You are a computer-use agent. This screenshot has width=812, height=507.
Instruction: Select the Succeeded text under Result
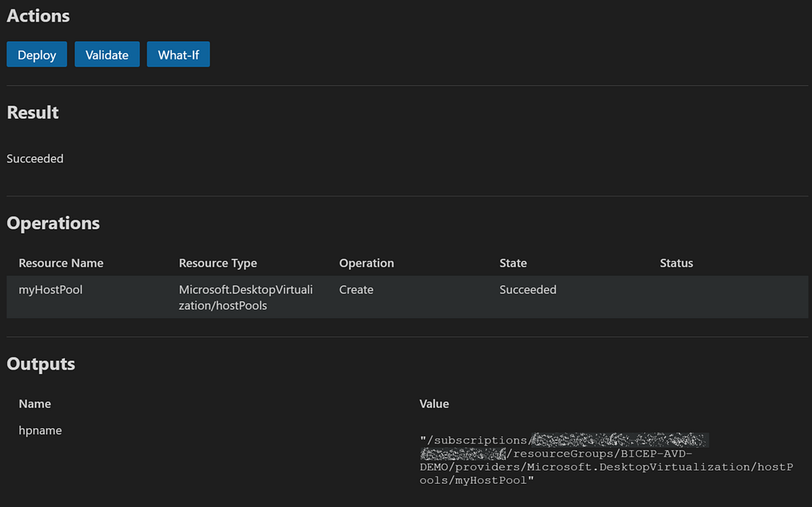pyautogui.click(x=35, y=158)
